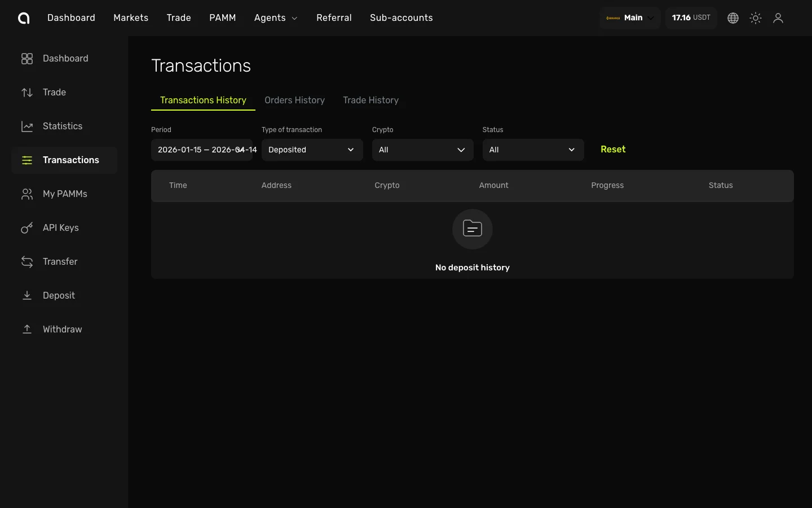Click the Deposit sidebar icon
This screenshot has width=812, height=508.
(x=27, y=295)
